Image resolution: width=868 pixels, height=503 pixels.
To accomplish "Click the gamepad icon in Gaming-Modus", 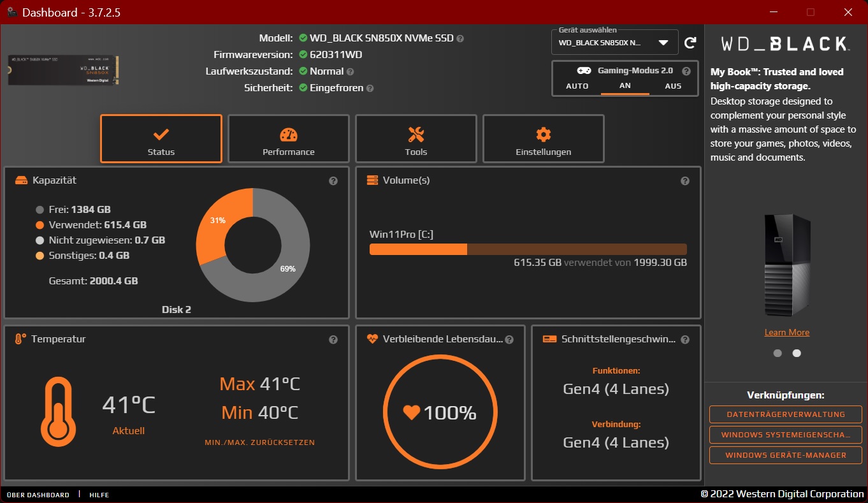I will pyautogui.click(x=584, y=71).
